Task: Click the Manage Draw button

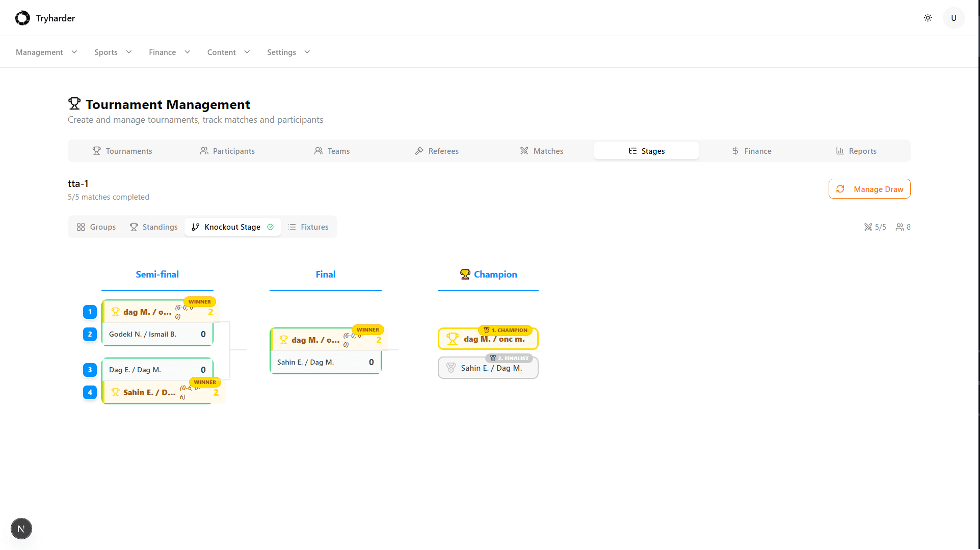Action: [x=869, y=189]
